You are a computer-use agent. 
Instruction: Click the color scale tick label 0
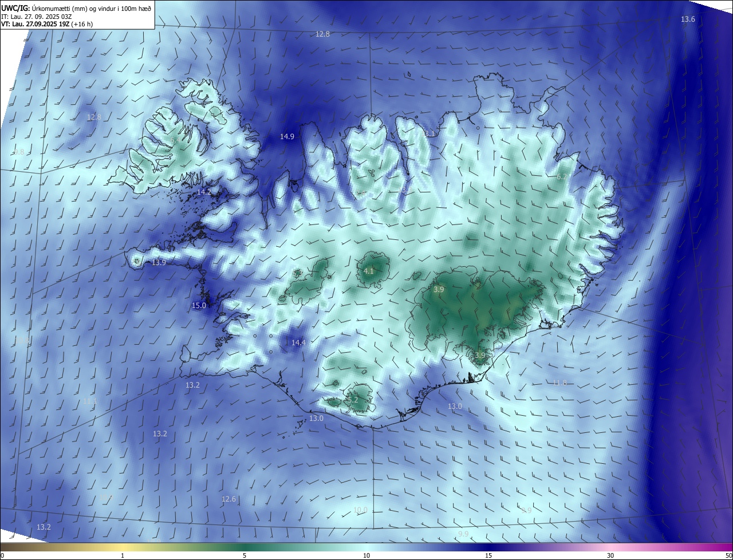click(2, 555)
